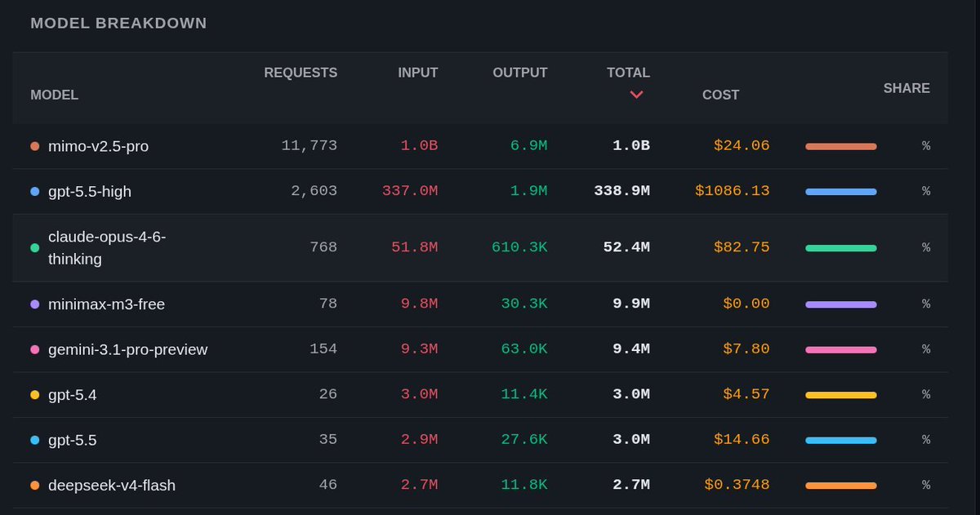Click the MODEL BREAKDOWN section title
Image resolution: width=980 pixels, height=515 pixels.
pyautogui.click(x=118, y=24)
